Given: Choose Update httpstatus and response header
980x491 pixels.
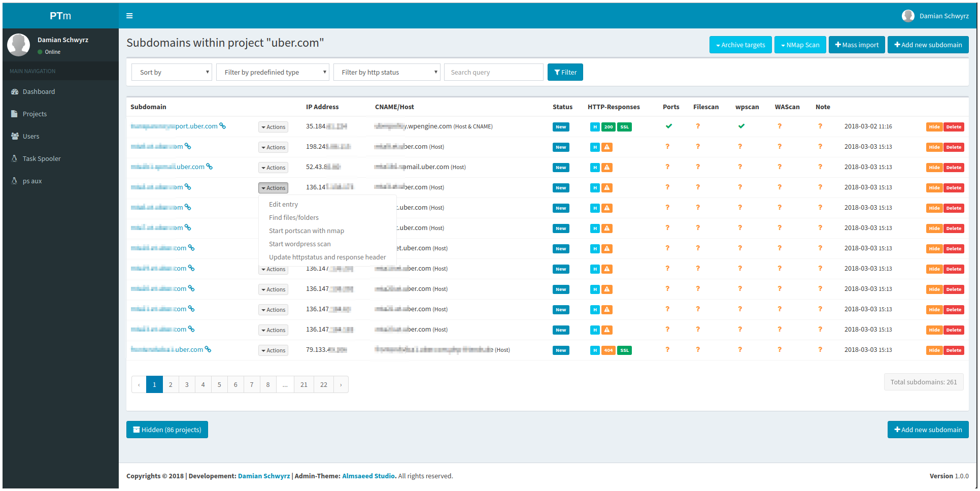Looking at the screenshot, I should coord(327,257).
